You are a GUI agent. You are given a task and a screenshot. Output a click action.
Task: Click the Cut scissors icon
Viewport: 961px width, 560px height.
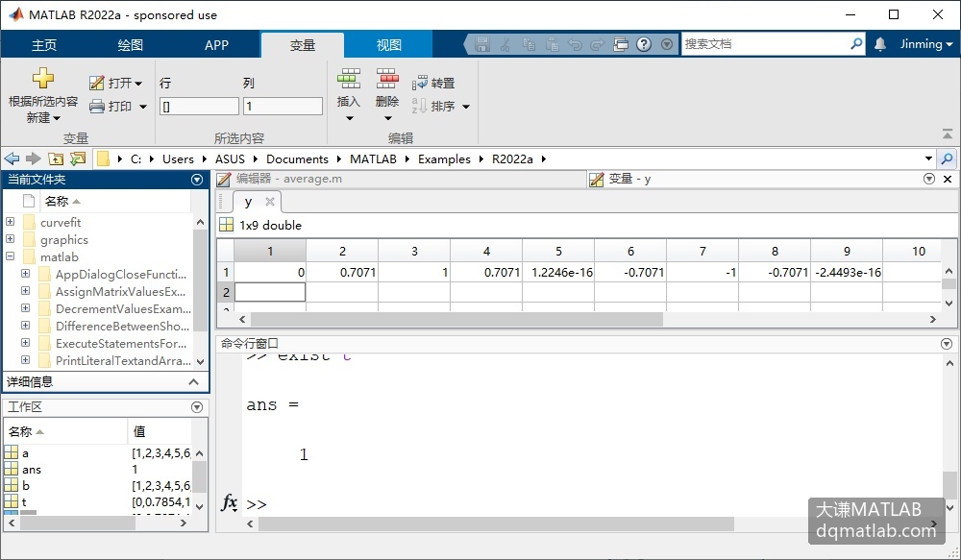click(505, 44)
